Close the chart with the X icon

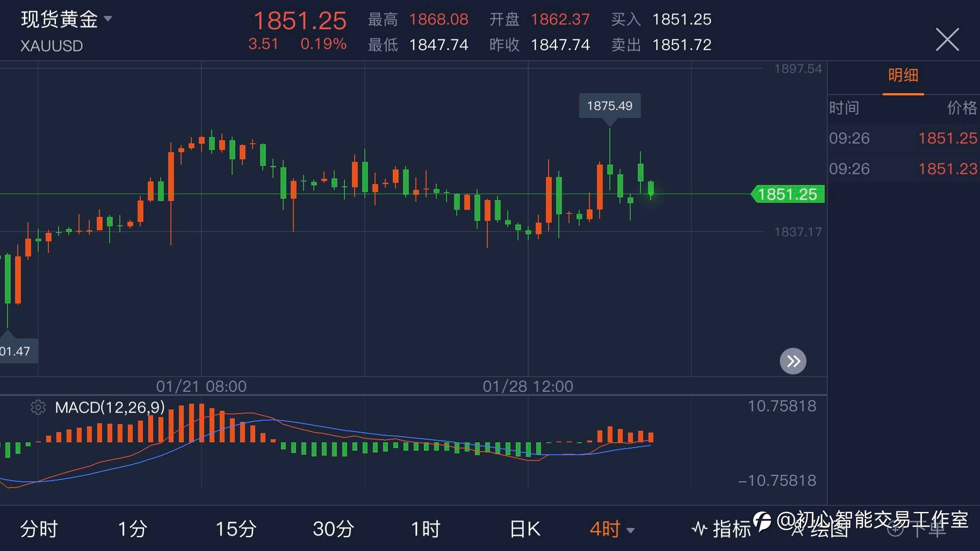947,39
